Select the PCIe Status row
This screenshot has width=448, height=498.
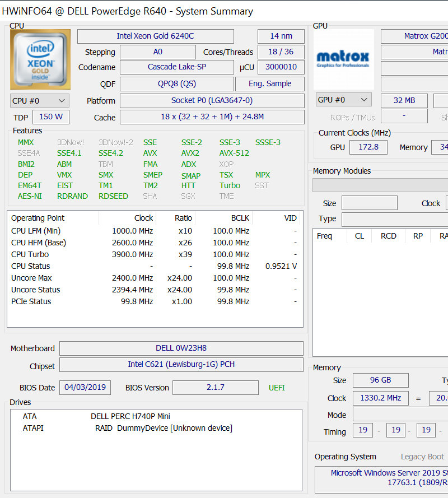click(155, 301)
